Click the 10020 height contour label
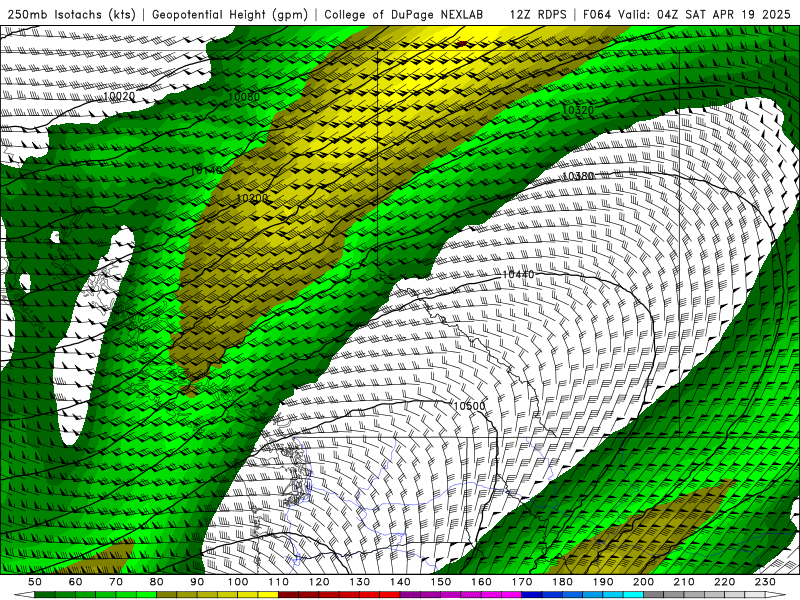 point(119,96)
